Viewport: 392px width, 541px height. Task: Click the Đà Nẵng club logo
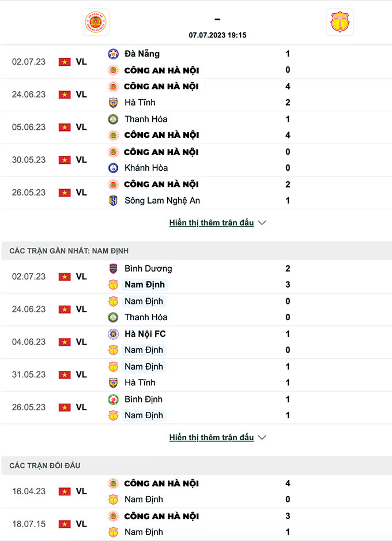click(x=113, y=54)
